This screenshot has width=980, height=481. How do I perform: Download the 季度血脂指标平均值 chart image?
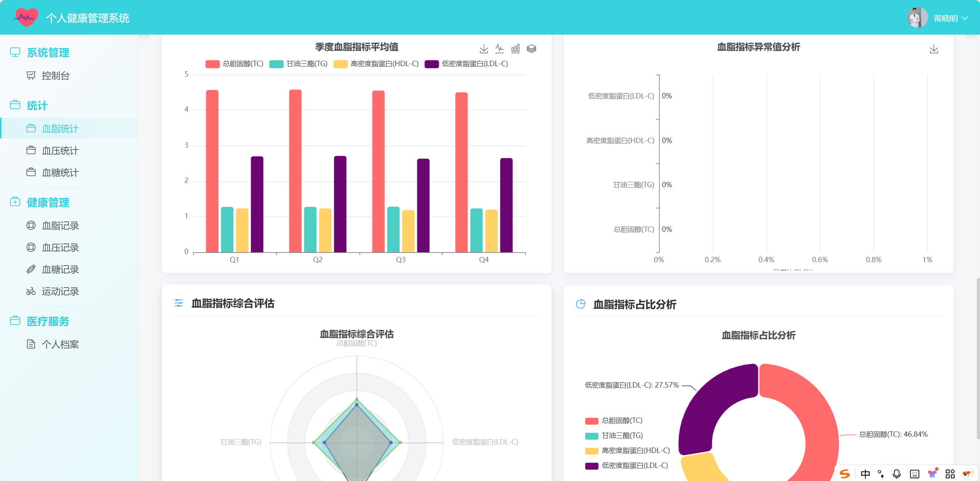[x=484, y=48]
